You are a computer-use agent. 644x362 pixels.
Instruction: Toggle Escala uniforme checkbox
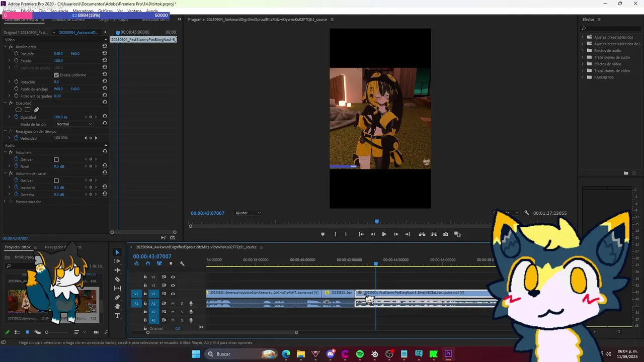point(56,75)
